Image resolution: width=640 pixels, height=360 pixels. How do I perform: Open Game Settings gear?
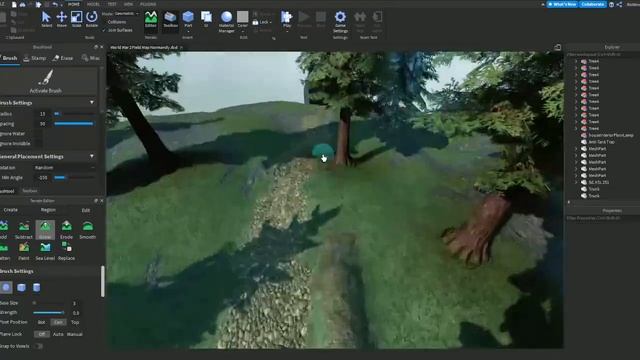(x=340, y=21)
